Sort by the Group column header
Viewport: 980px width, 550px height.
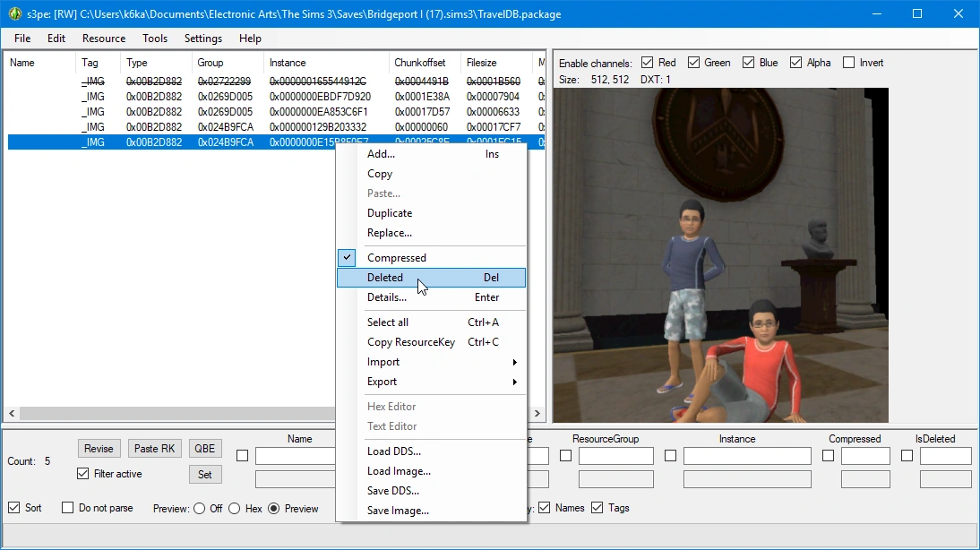pos(228,63)
